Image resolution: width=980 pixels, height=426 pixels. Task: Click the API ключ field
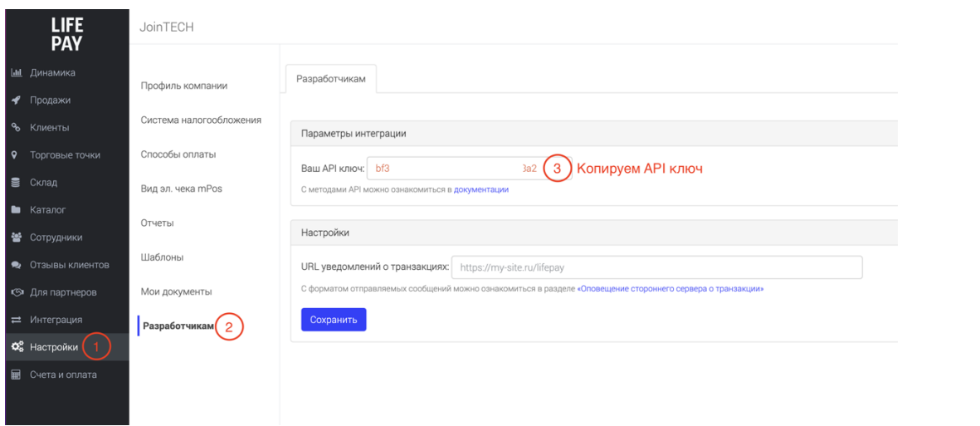(x=470, y=169)
